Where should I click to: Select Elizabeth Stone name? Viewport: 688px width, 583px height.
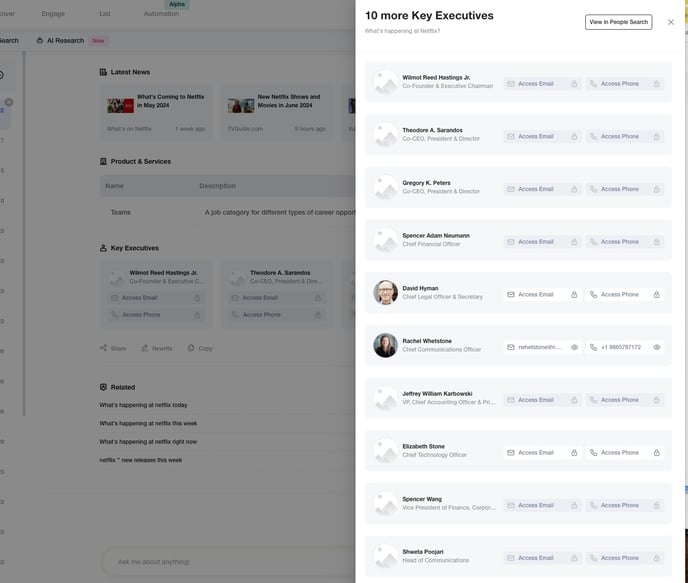[423, 446]
